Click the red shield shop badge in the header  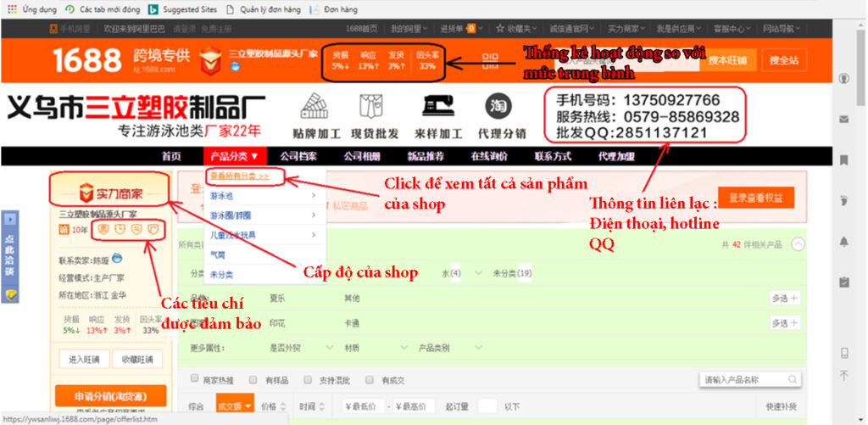(x=210, y=59)
